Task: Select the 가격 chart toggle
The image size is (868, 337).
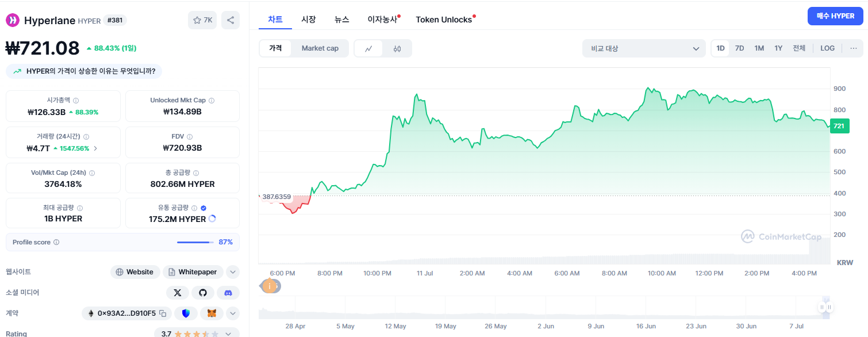Action: coord(275,48)
